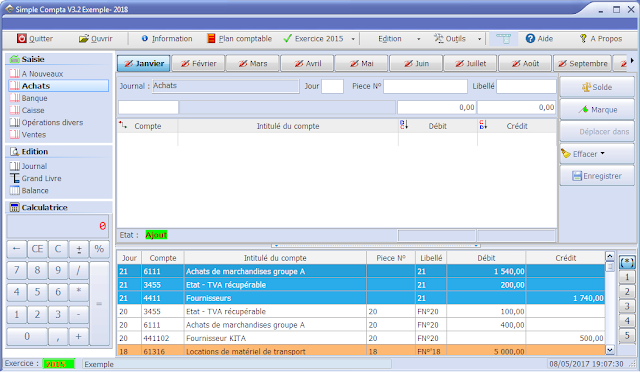Click side page button 3

coord(627,306)
